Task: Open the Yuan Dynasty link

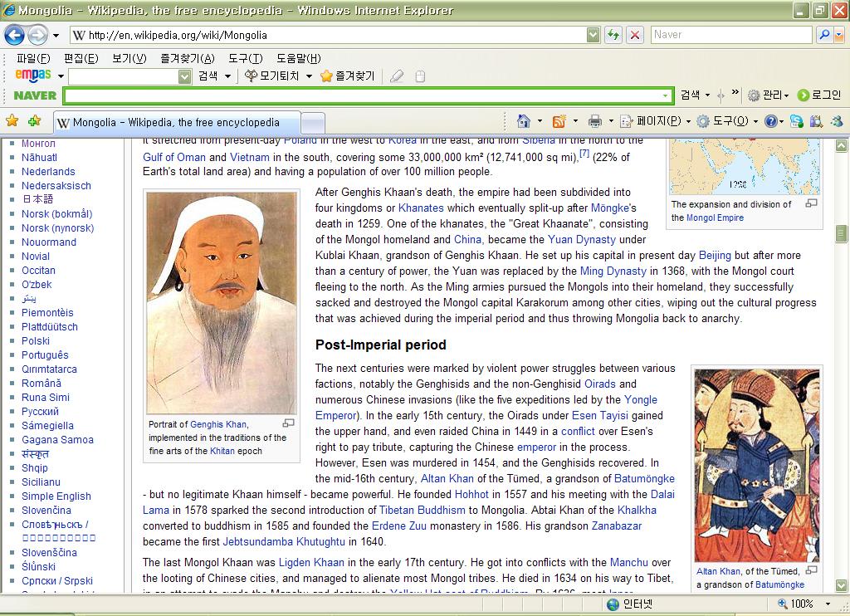Action: pyautogui.click(x=582, y=240)
